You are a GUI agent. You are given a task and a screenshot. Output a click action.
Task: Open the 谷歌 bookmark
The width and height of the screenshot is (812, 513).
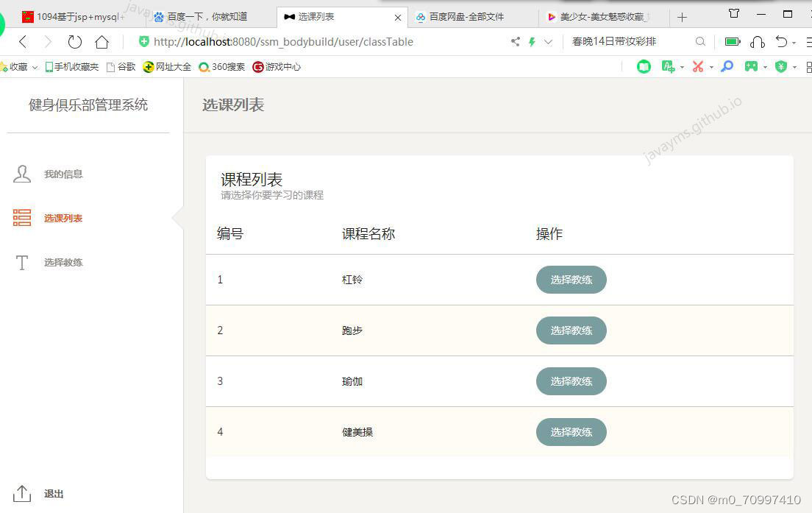pos(121,67)
